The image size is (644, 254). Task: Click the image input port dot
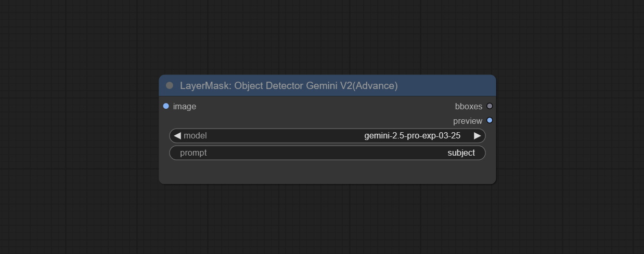166,106
